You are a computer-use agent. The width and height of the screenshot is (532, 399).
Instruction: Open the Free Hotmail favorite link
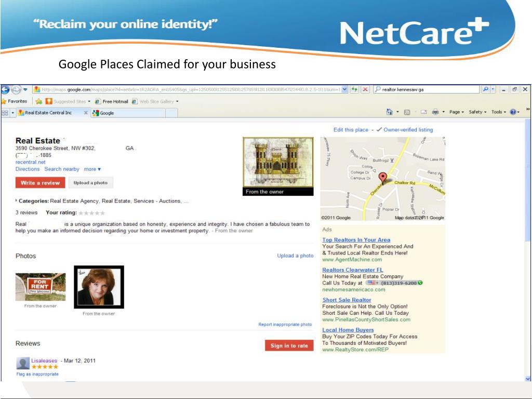(x=112, y=101)
